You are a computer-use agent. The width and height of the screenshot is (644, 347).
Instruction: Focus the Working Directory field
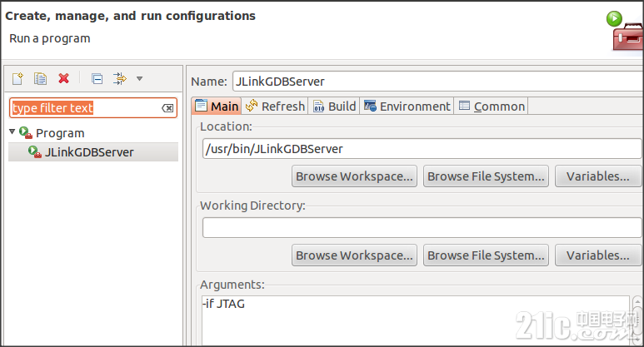(x=422, y=228)
